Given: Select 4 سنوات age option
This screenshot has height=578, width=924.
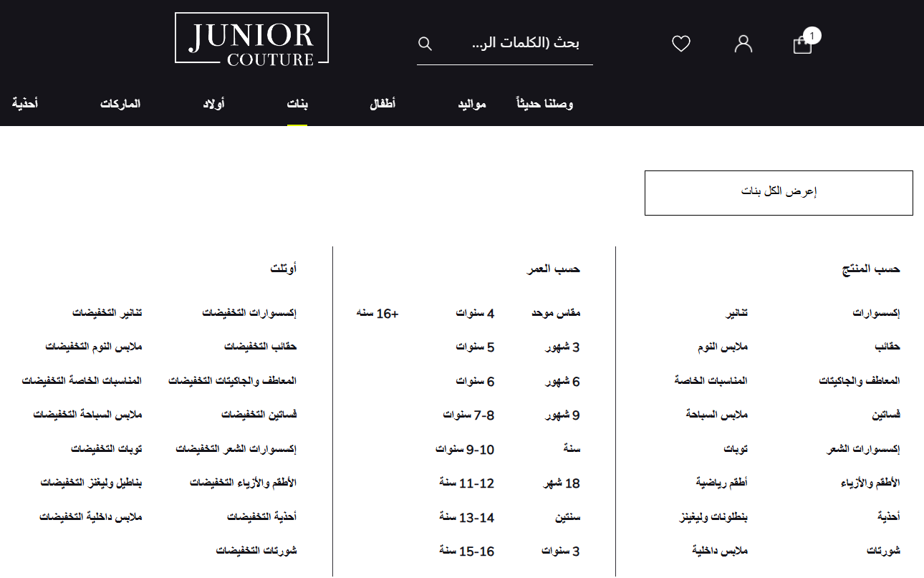Looking at the screenshot, I should click(475, 313).
